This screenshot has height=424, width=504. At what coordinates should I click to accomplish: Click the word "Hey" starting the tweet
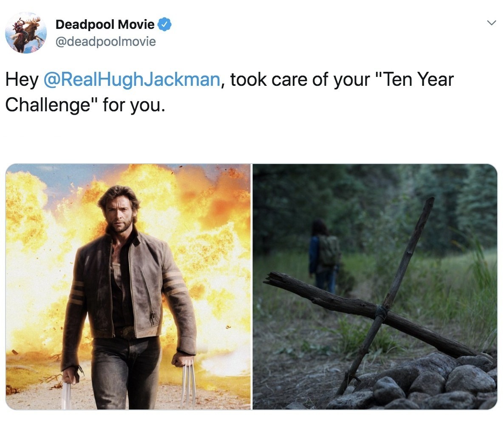coord(22,80)
